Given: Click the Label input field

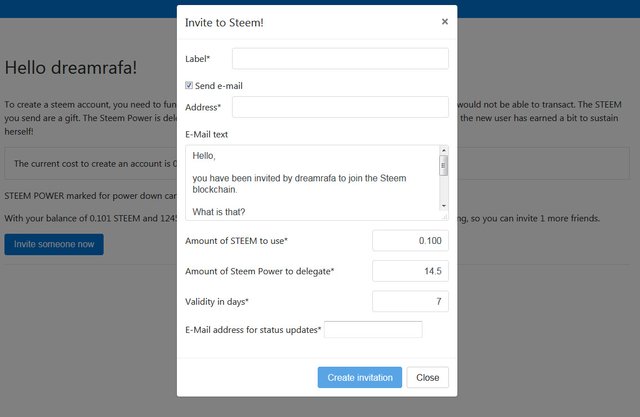Looking at the screenshot, I should (x=340, y=59).
